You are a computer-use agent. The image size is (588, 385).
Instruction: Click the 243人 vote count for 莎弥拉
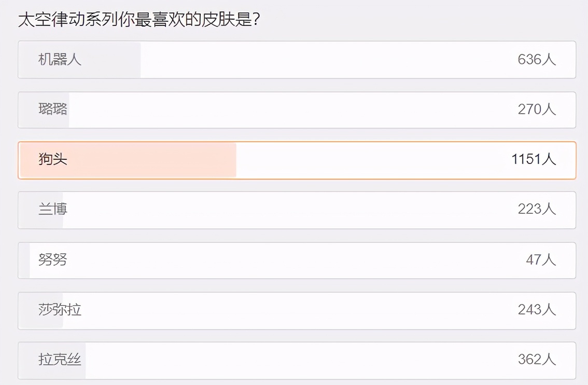coord(537,310)
